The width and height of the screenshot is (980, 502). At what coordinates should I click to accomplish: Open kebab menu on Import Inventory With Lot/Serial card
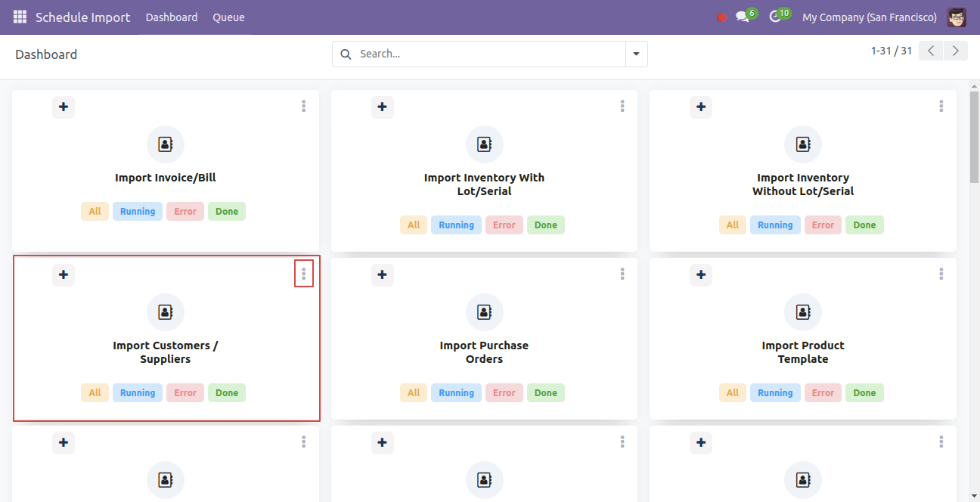pos(622,106)
